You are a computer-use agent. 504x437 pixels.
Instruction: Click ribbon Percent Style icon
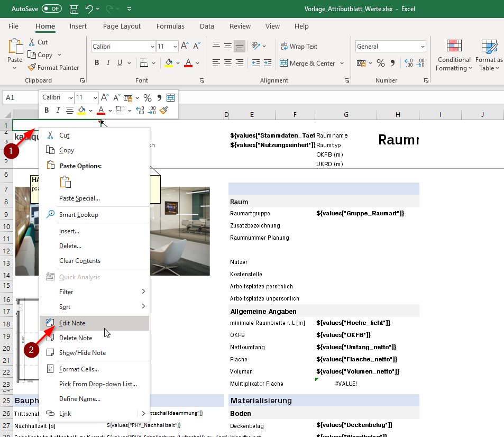381,63
